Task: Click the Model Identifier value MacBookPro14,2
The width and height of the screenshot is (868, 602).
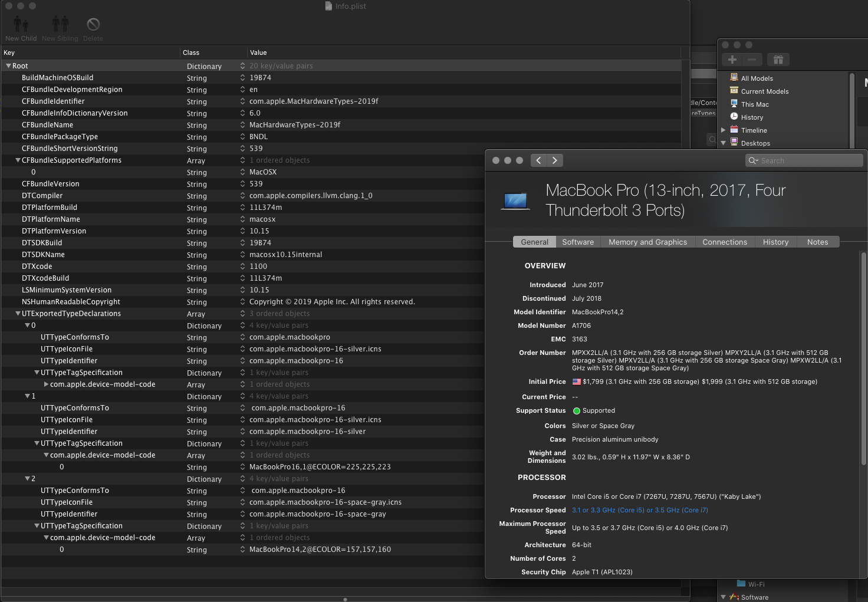Action: [x=597, y=312]
